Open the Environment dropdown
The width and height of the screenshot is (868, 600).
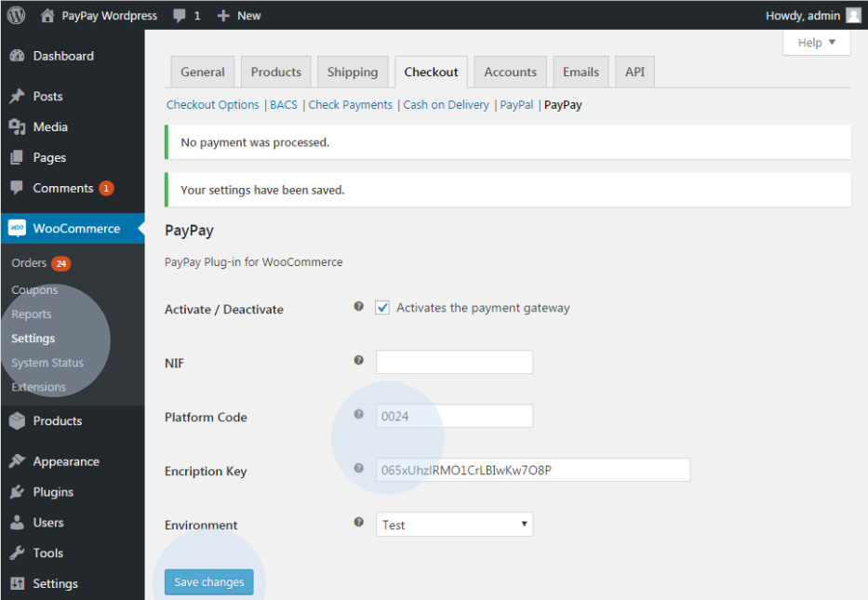[x=453, y=525]
